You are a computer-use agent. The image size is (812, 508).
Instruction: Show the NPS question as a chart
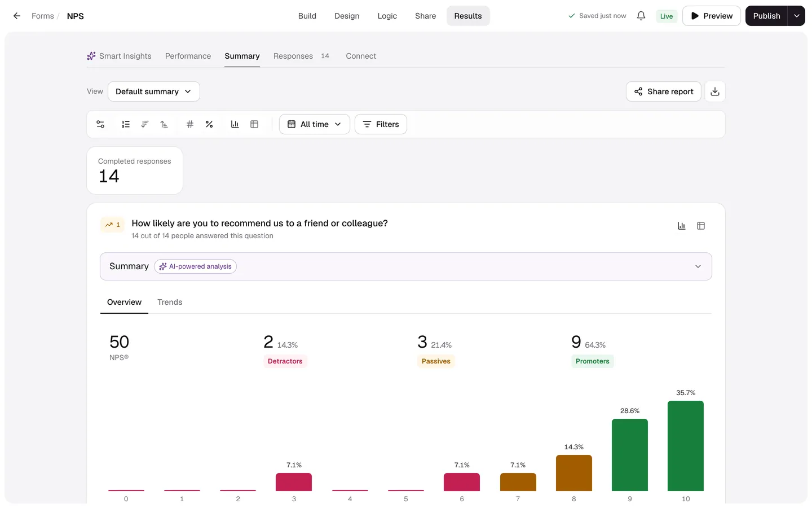[682, 226]
